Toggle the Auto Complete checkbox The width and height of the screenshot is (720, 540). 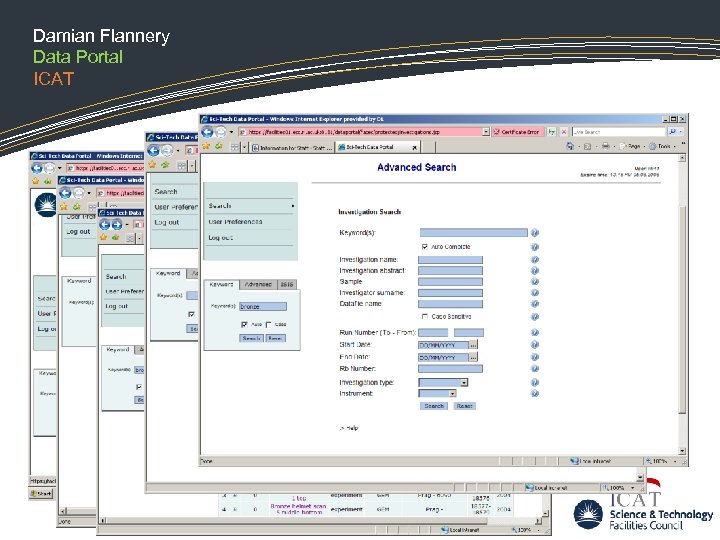pyautogui.click(x=425, y=247)
